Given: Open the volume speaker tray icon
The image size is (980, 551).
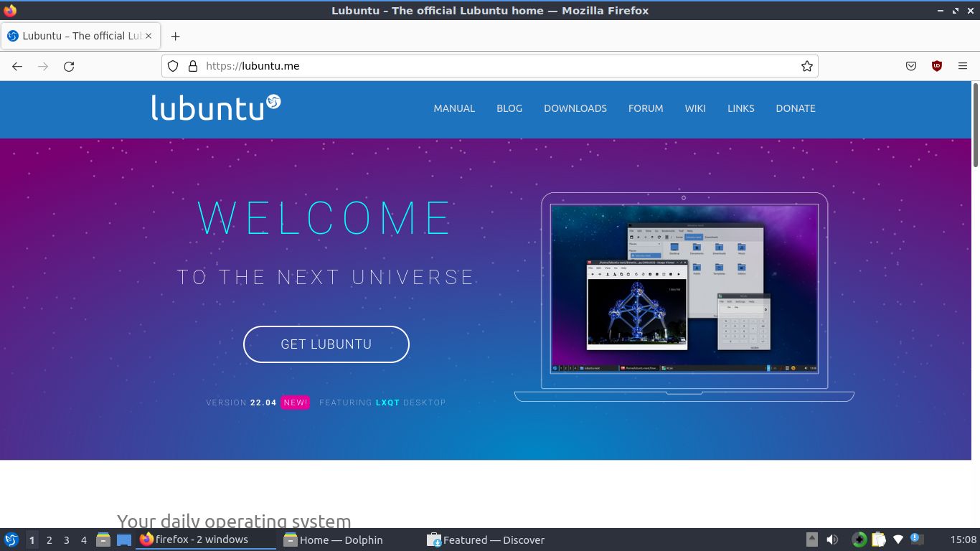Looking at the screenshot, I should 832,540.
